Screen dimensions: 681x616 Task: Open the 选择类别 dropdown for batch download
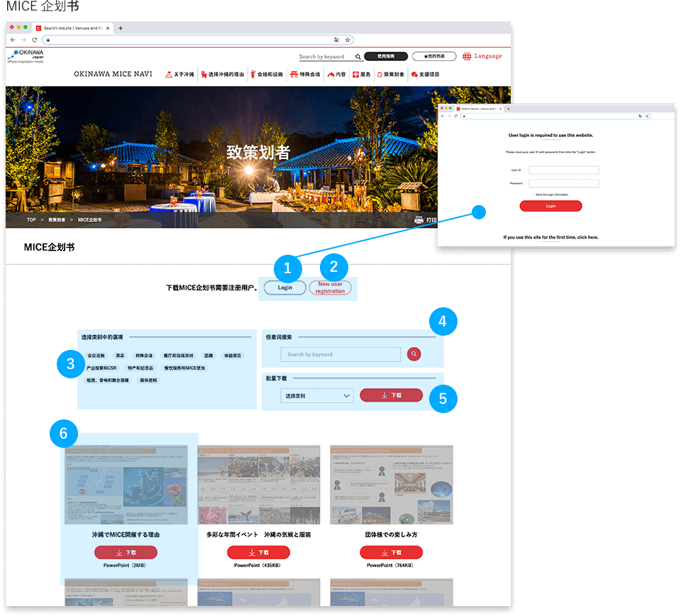(317, 395)
